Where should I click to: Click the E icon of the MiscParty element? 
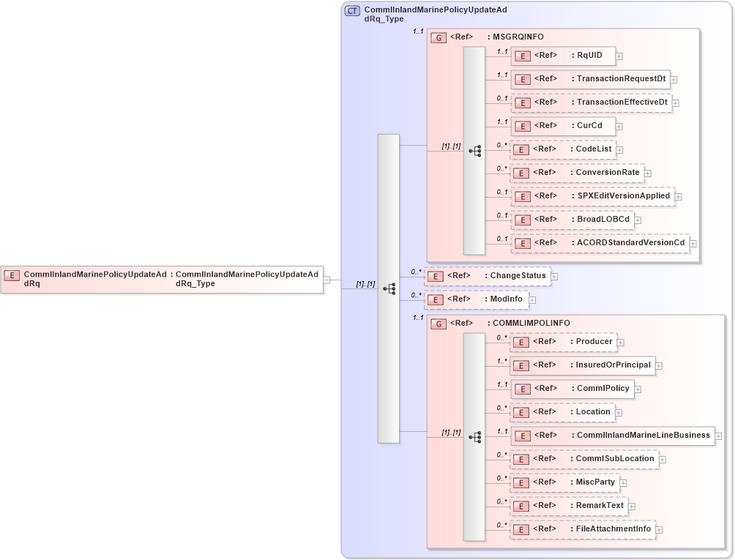point(523,482)
